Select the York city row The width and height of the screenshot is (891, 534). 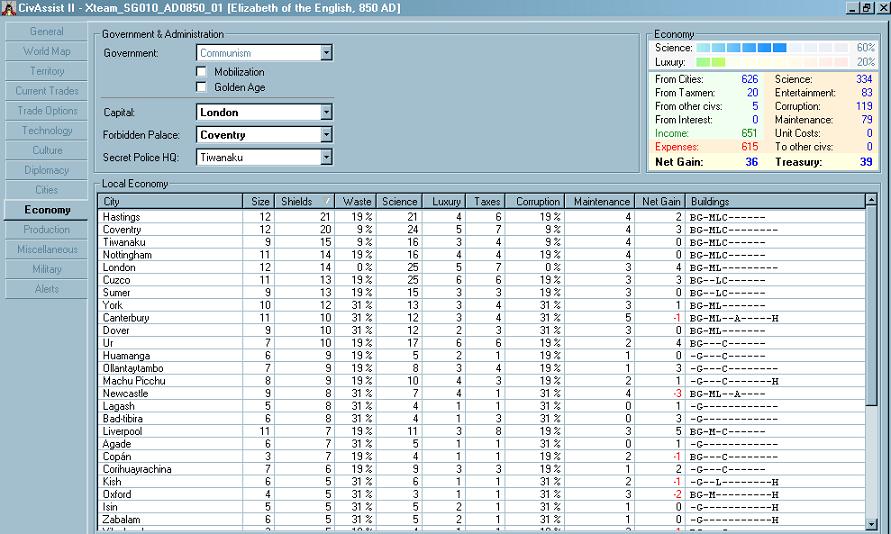pos(481,305)
